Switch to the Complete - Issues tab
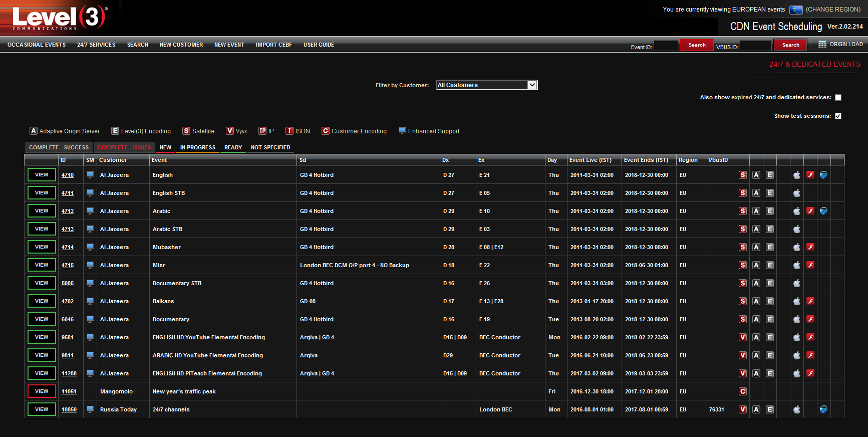Screen dimensions: 868x437 click(124, 147)
